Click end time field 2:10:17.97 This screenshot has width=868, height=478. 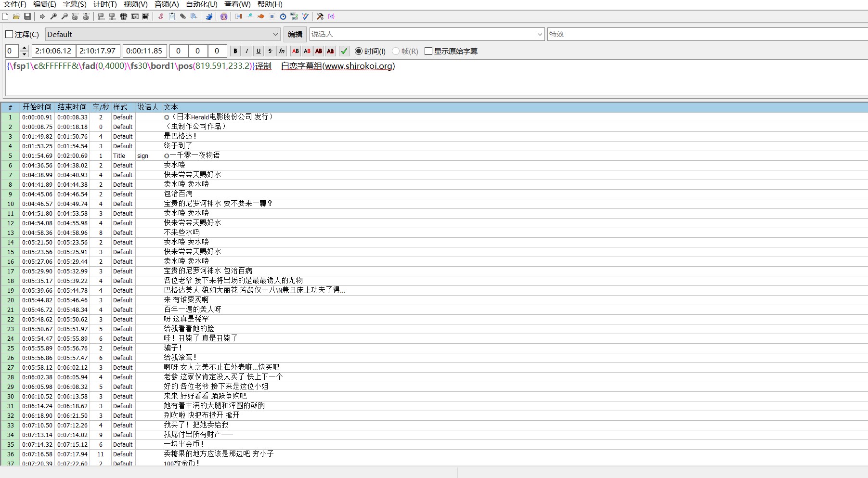98,51
